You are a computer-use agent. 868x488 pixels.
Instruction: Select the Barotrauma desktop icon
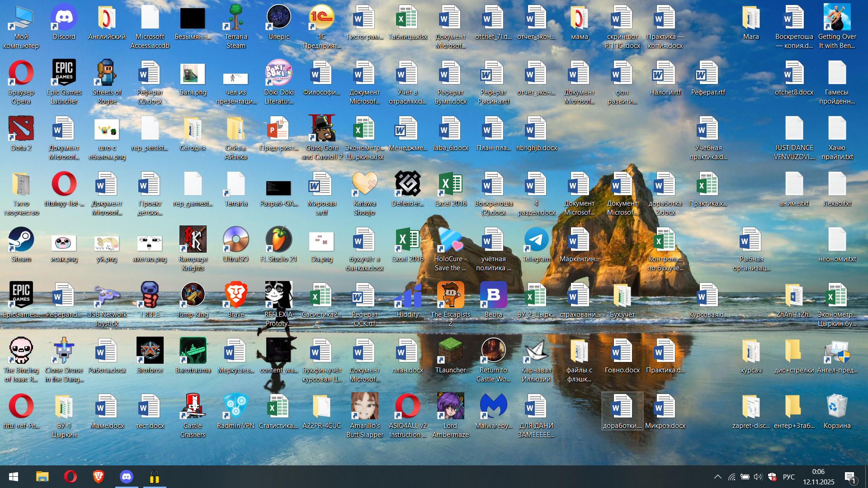pos(193,356)
